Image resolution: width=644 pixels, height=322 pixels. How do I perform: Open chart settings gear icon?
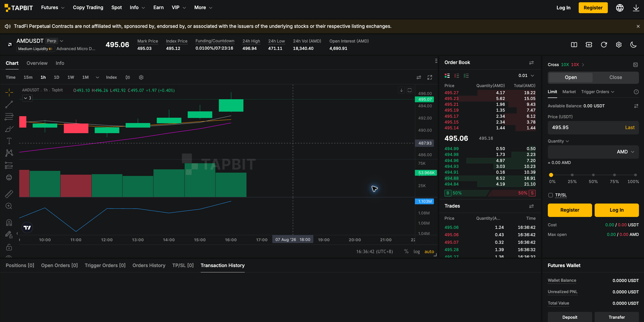click(141, 77)
